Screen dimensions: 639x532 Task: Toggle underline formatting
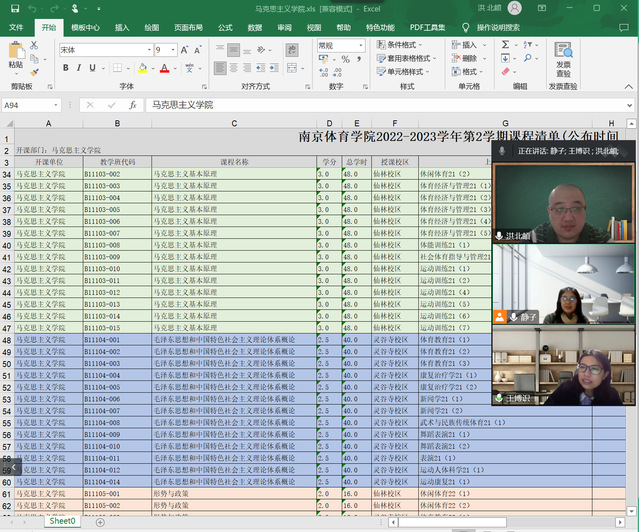click(93, 68)
